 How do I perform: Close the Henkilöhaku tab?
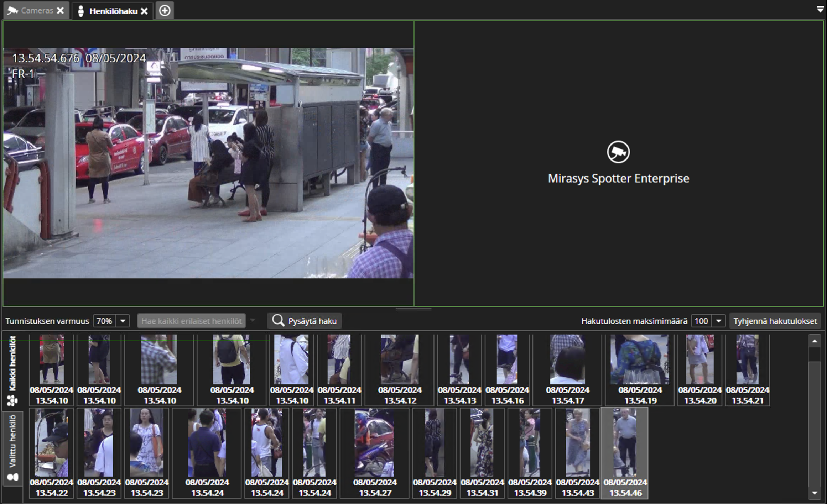click(144, 11)
